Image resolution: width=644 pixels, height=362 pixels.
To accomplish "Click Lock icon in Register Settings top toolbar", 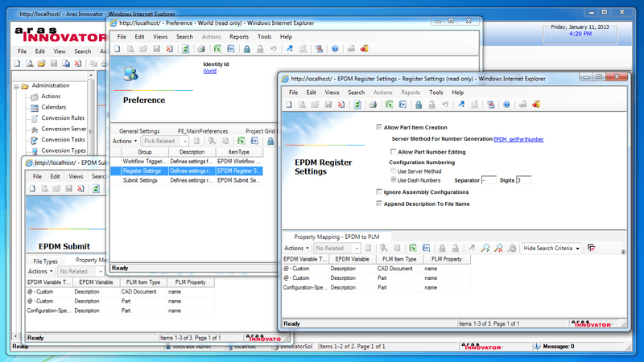I will pyautogui.click(x=419, y=105).
